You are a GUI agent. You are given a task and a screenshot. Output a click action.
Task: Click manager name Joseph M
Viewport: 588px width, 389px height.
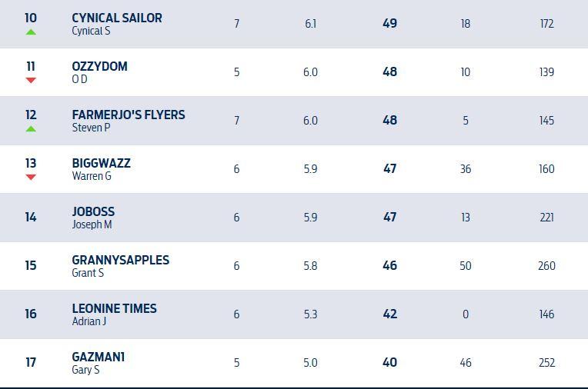tap(92, 224)
